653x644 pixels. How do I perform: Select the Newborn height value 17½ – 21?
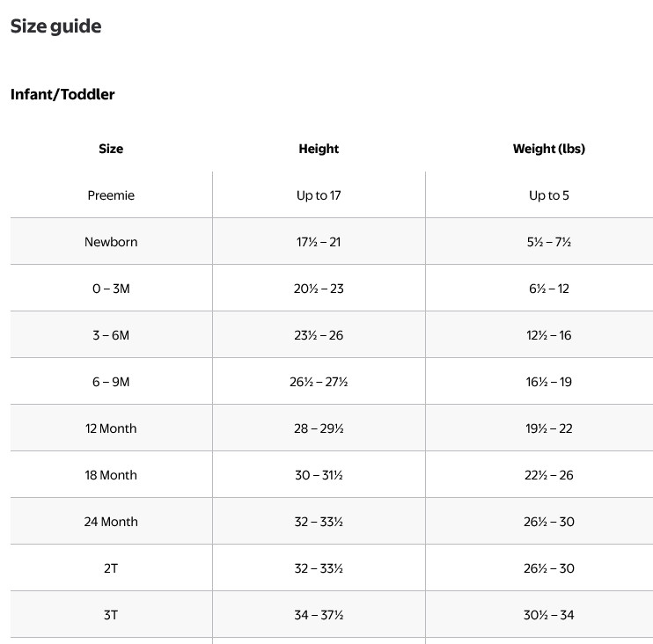[x=319, y=242]
